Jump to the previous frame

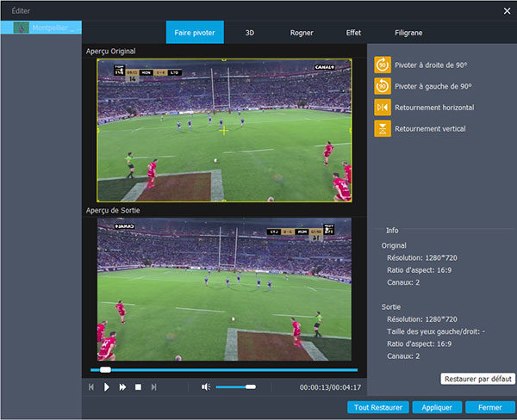point(91,387)
